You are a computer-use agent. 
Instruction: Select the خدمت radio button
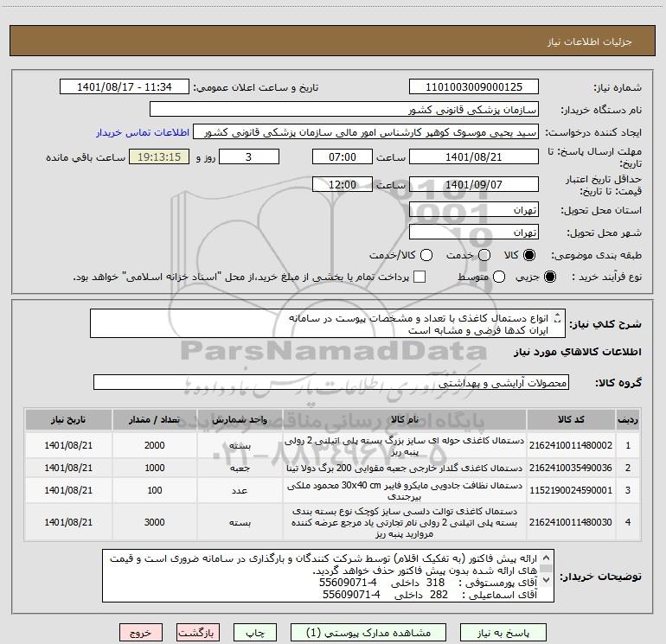pyautogui.click(x=484, y=255)
